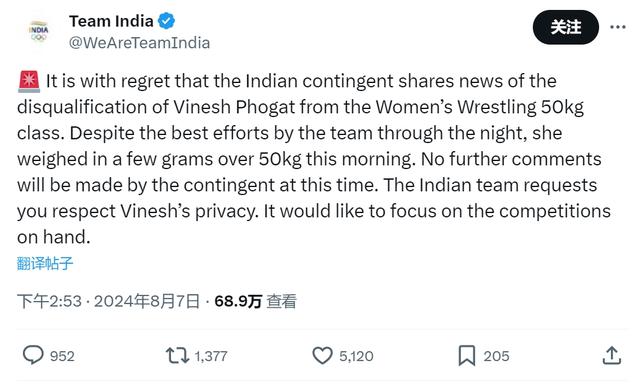Open the reply comment icon
This screenshot has width=640, height=384.
pos(33,355)
